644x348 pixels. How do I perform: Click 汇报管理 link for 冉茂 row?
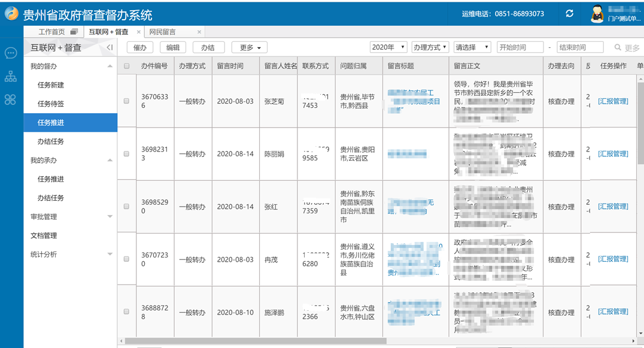(x=613, y=259)
